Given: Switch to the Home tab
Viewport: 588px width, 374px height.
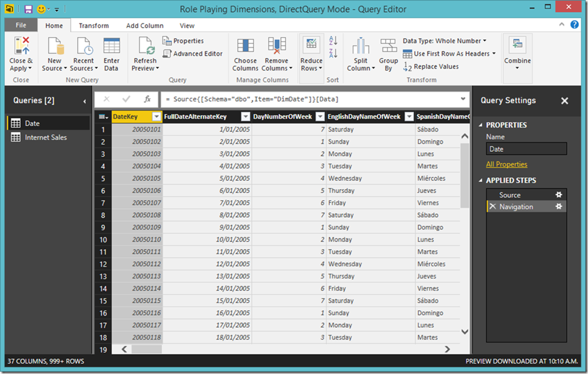Looking at the screenshot, I should (x=54, y=26).
